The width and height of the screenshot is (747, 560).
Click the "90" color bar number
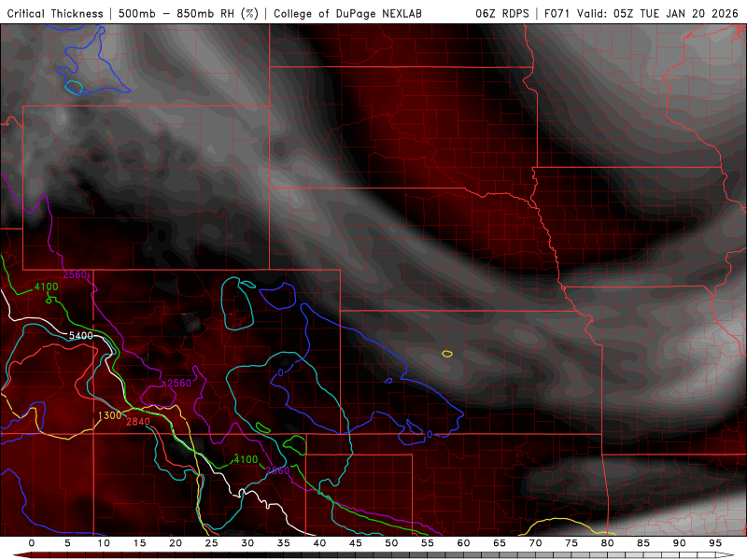(680, 543)
